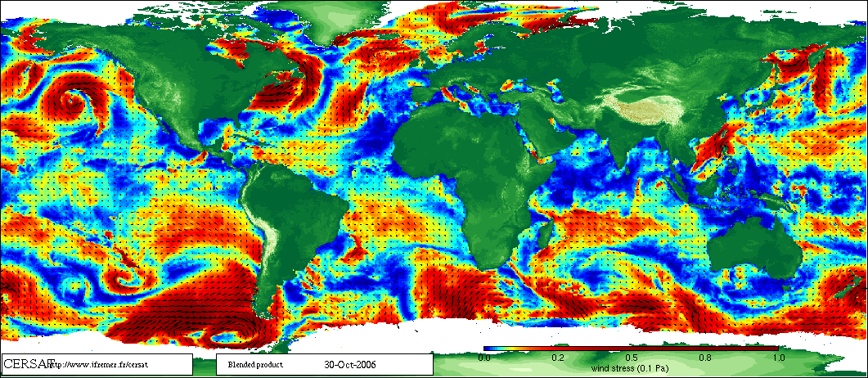The width and height of the screenshot is (868, 378).
Task: Click the CERSAT logo text
Action: tap(29, 363)
